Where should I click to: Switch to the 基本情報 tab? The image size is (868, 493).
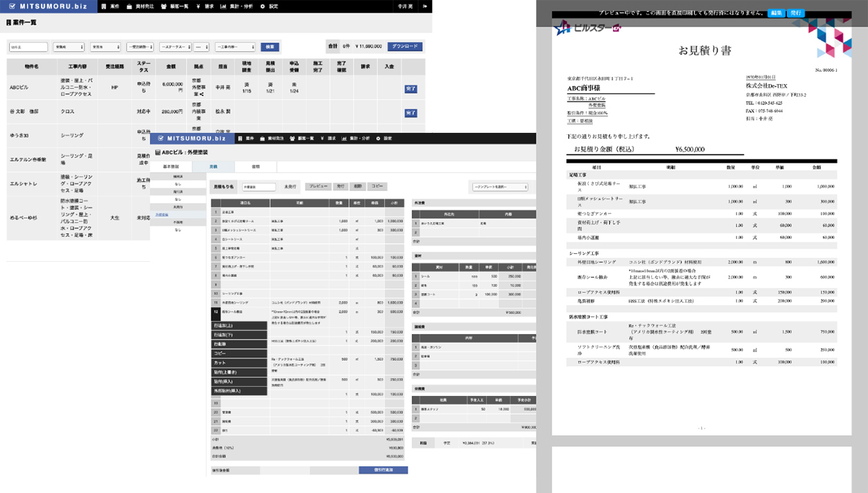[x=171, y=167]
